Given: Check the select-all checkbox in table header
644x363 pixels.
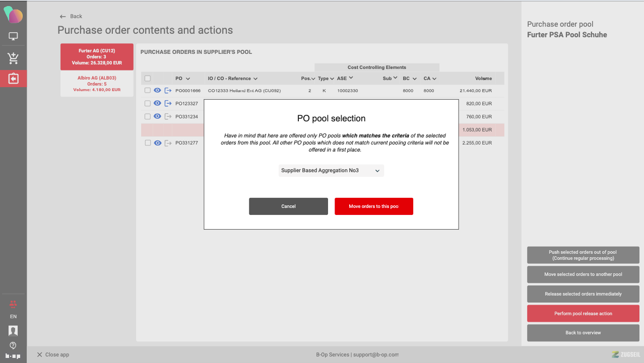Looking at the screenshot, I should 148,79.
